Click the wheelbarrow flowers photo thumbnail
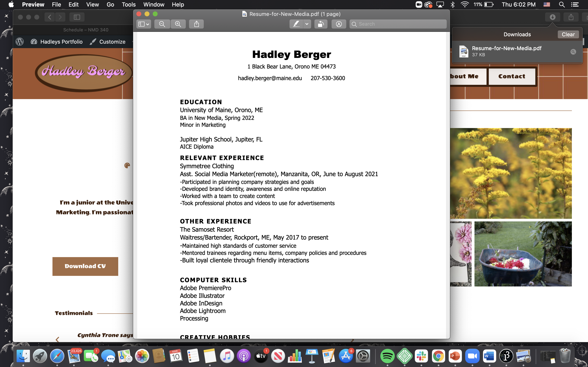 coord(523,254)
